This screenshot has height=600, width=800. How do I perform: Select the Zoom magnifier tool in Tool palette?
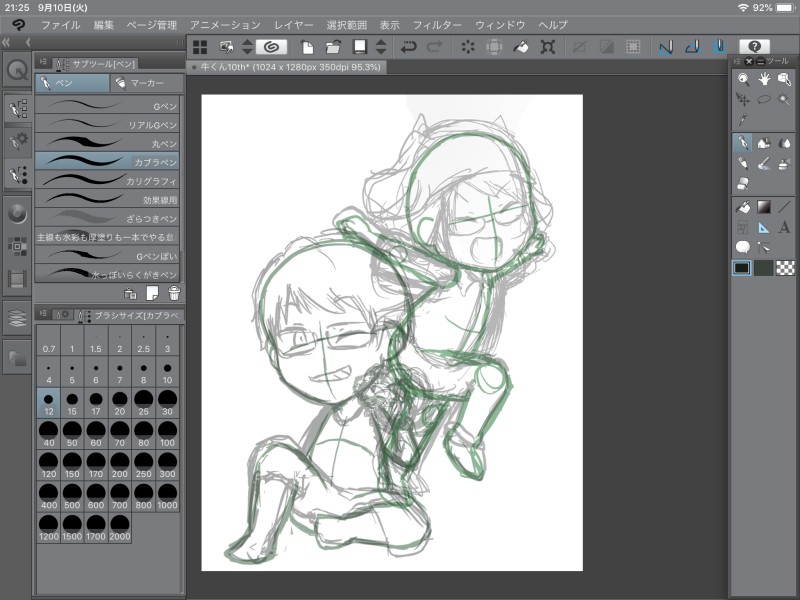(743, 79)
